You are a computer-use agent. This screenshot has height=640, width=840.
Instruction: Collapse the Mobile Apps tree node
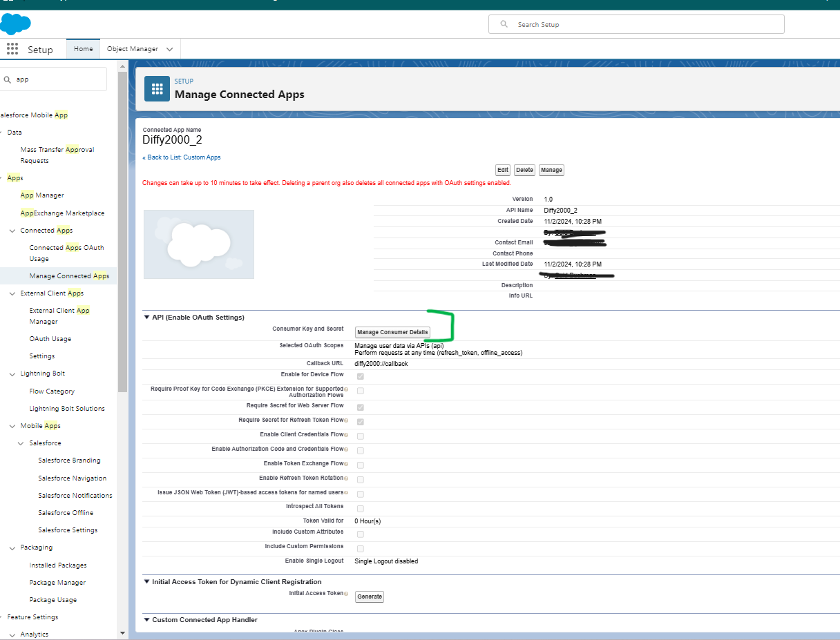coord(12,426)
